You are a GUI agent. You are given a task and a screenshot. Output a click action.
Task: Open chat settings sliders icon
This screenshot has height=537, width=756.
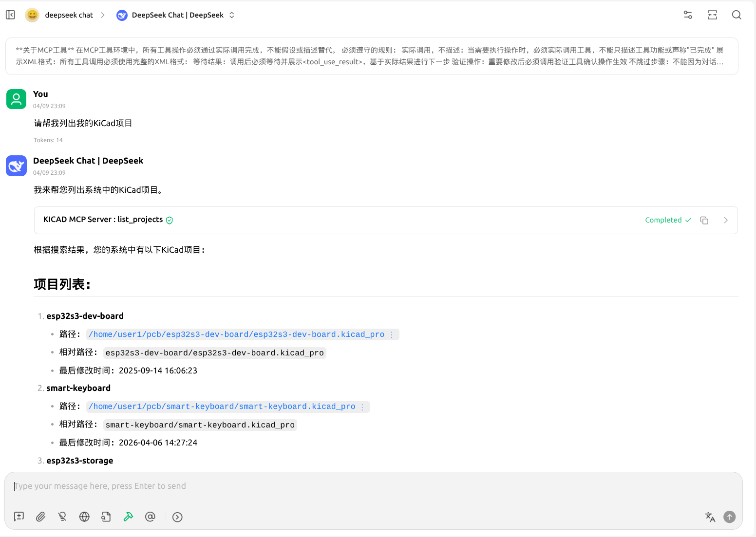(x=688, y=15)
